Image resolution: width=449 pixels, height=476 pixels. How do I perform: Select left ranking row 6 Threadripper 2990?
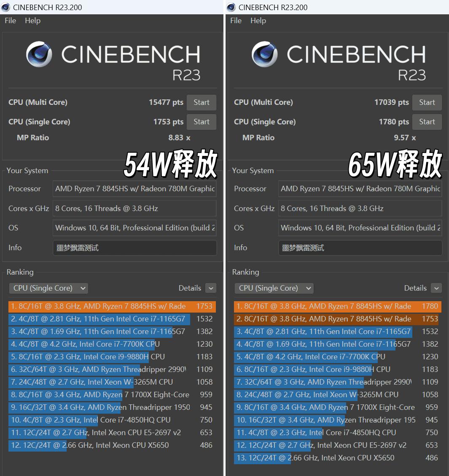pyautogui.click(x=112, y=369)
